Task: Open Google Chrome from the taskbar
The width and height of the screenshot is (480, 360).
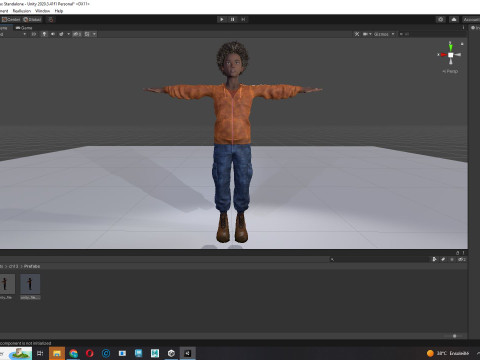Action: coord(73,353)
